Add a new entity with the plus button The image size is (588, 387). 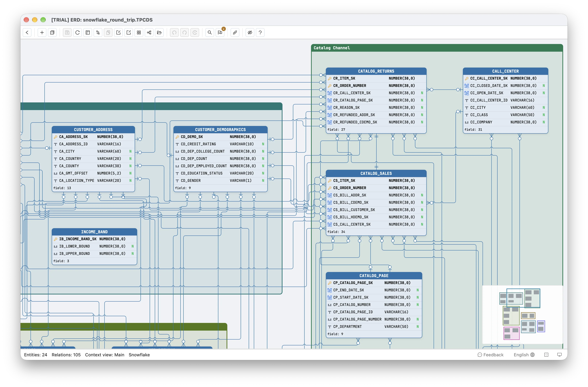pyautogui.click(x=42, y=32)
